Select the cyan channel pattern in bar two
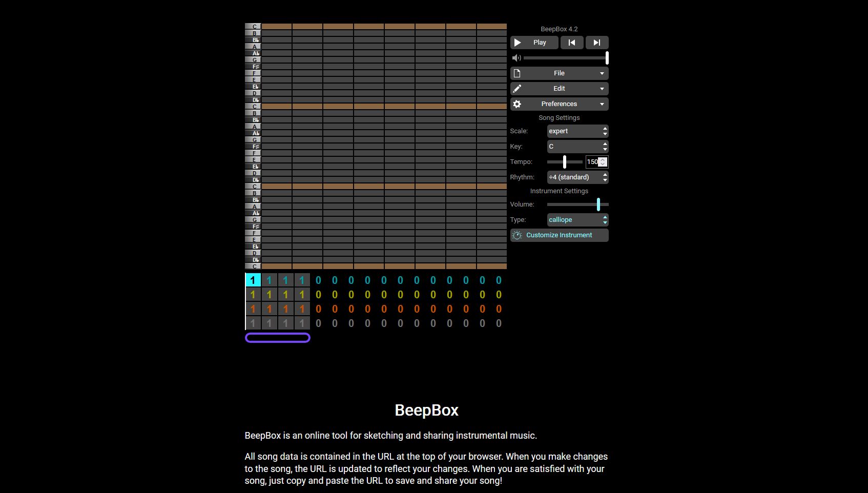The image size is (868, 493). pos(270,280)
